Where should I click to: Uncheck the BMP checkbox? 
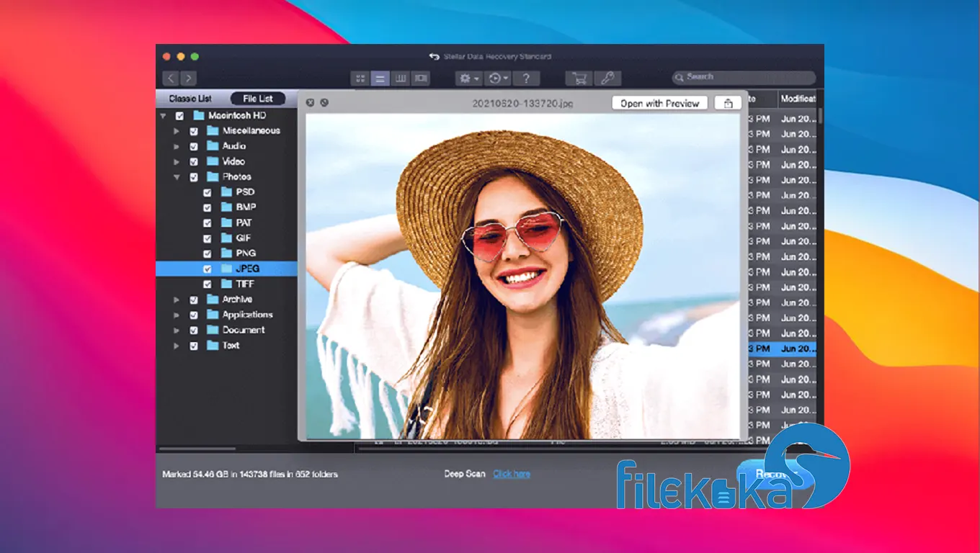coord(208,207)
